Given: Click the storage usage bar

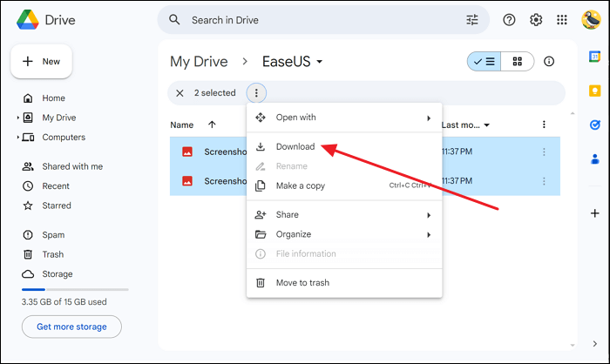Looking at the screenshot, I should 75,289.
